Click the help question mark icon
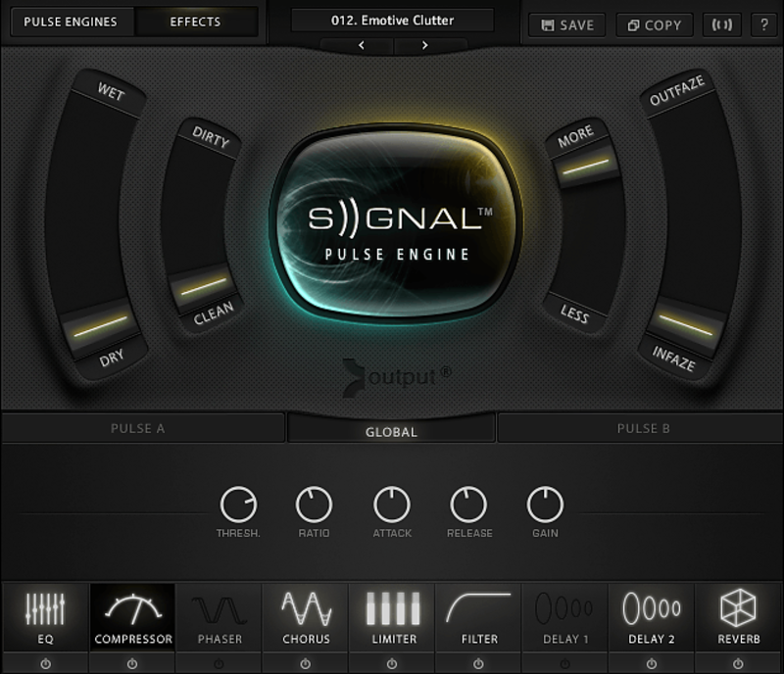 point(764,24)
